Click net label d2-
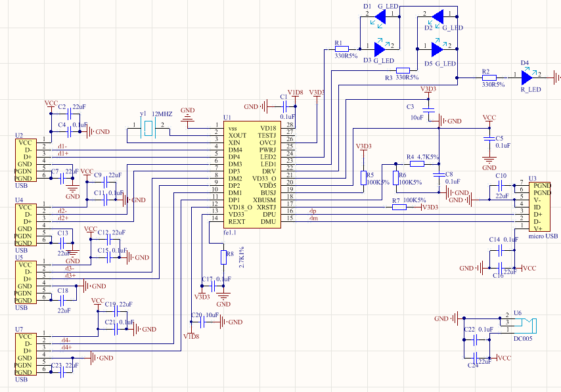Image resolution: width=561 pixels, height=392 pixels. [62, 211]
